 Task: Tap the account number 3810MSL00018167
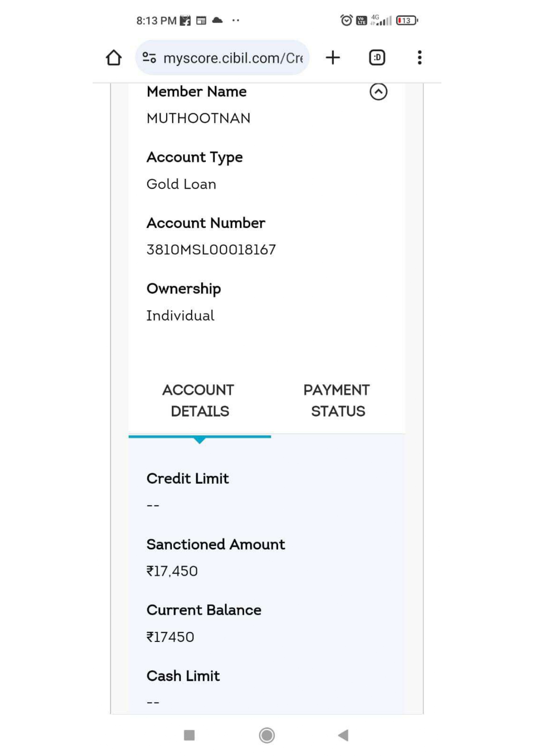click(x=211, y=249)
